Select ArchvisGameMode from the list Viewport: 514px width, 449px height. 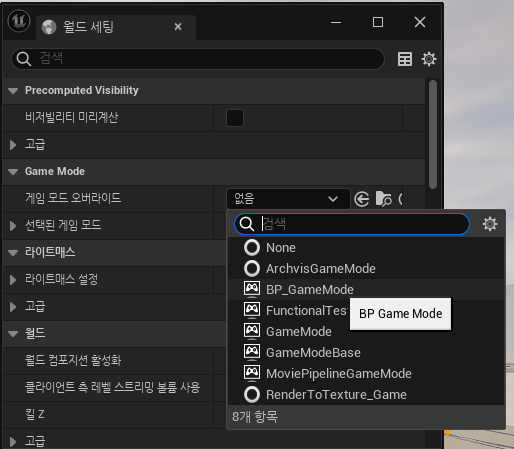tap(366, 269)
